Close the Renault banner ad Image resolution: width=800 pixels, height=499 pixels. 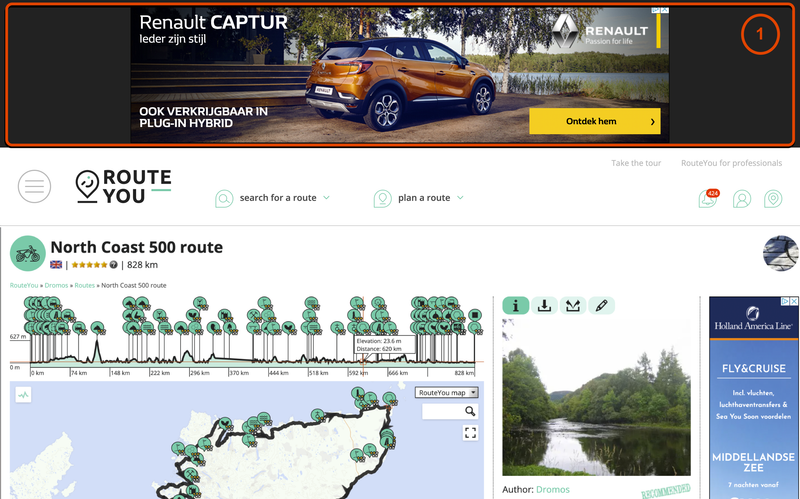pos(665,10)
